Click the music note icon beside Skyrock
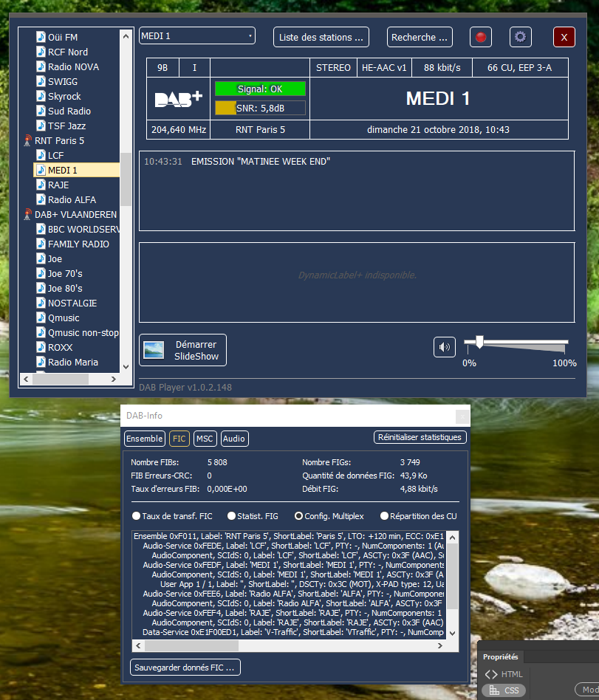 [x=41, y=96]
